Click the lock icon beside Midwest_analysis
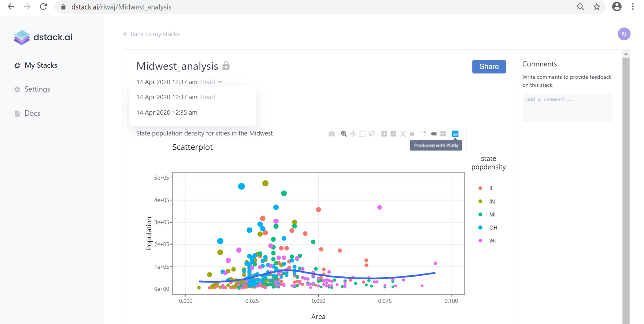644x324 pixels. pos(226,66)
